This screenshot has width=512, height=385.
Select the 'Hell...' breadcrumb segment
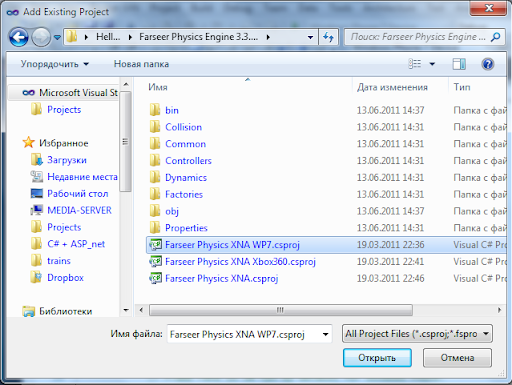108,37
